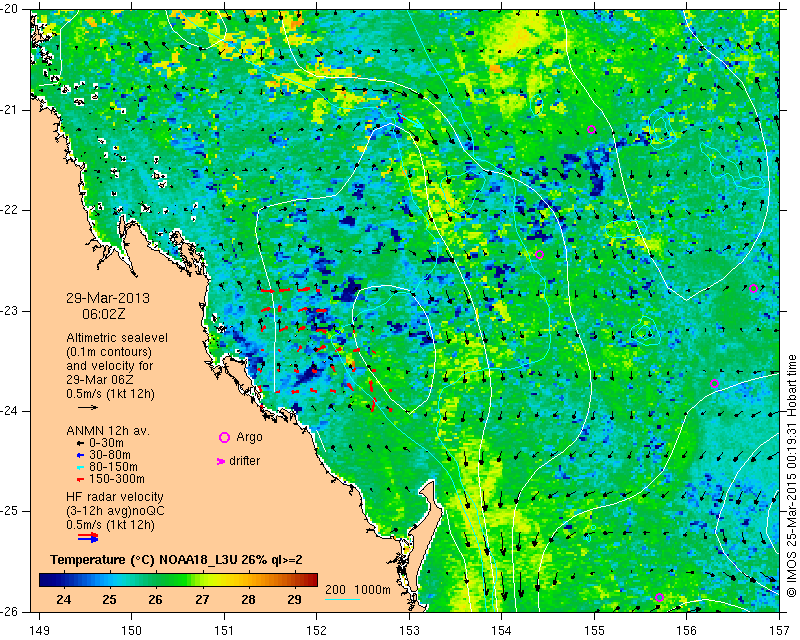
Task: Select the red 150-300m arrow legend symbol
Action: pyautogui.click(x=80, y=480)
